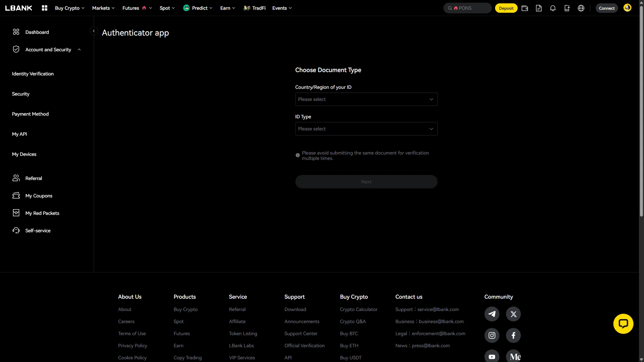
Task: Click the PONS search field
Action: [x=468, y=8]
